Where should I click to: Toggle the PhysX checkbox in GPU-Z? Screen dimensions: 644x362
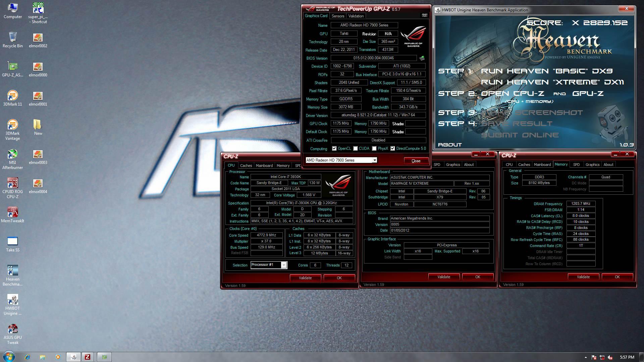click(x=374, y=148)
